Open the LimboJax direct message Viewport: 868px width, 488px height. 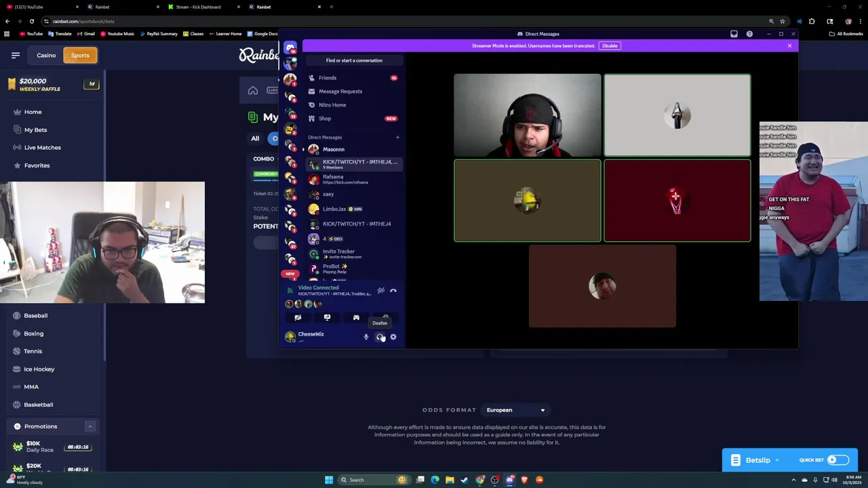[353, 209]
